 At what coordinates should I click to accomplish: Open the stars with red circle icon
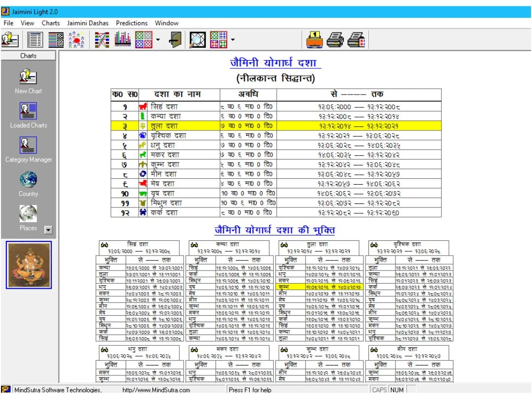76,39
